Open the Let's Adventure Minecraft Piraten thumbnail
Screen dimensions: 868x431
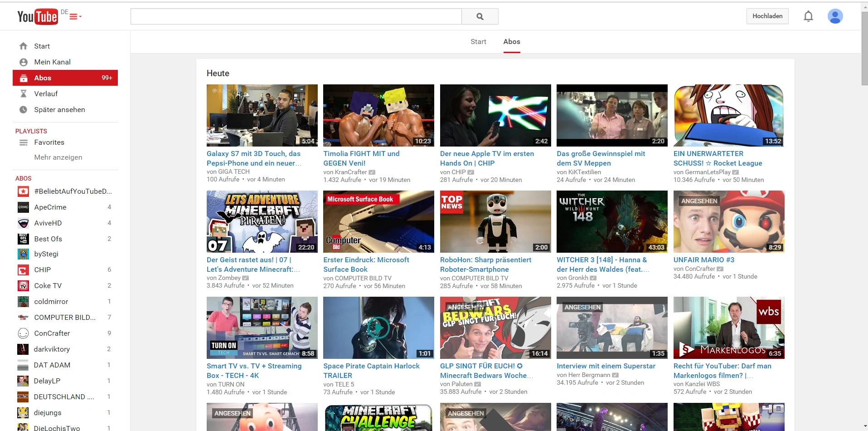coord(262,221)
